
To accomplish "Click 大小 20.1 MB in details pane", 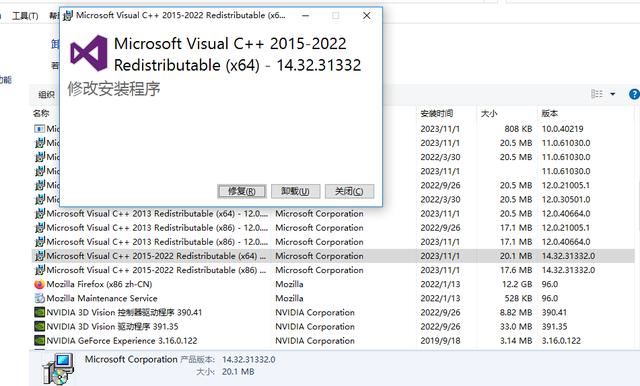I will [x=238, y=372].
